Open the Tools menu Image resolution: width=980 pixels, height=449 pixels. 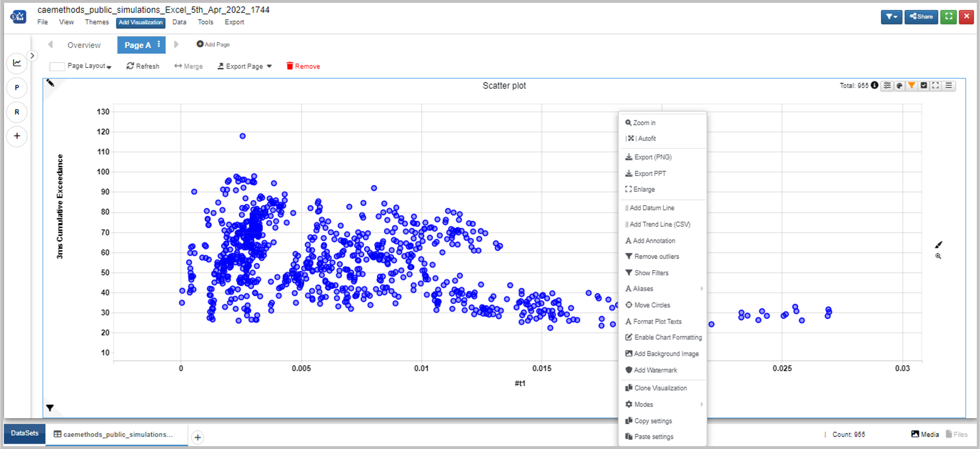pyautogui.click(x=205, y=22)
